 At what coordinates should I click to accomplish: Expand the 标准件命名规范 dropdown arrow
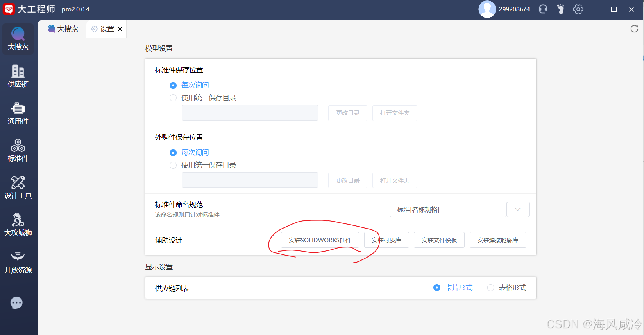pyautogui.click(x=518, y=209)
